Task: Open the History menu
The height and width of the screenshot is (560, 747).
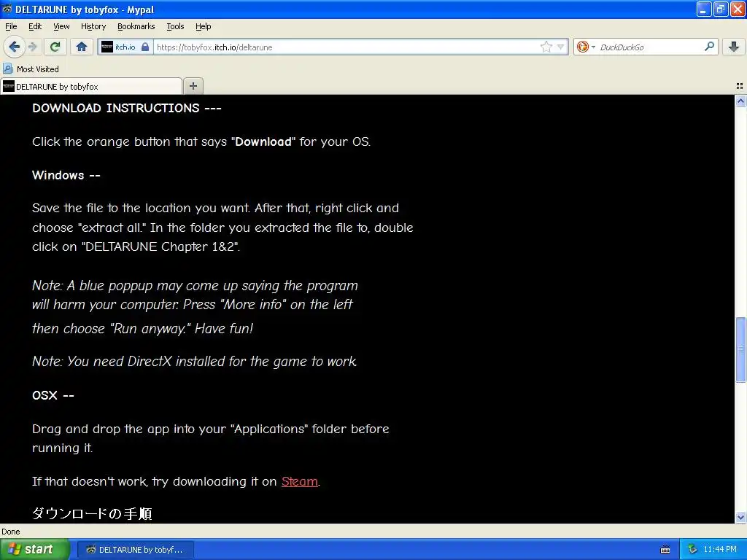Action: [x=93, y=26]
